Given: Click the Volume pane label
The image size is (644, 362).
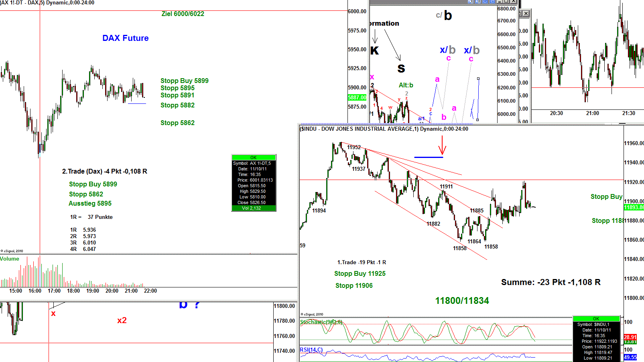Looking at the screenshot, I should click(10, 259).
